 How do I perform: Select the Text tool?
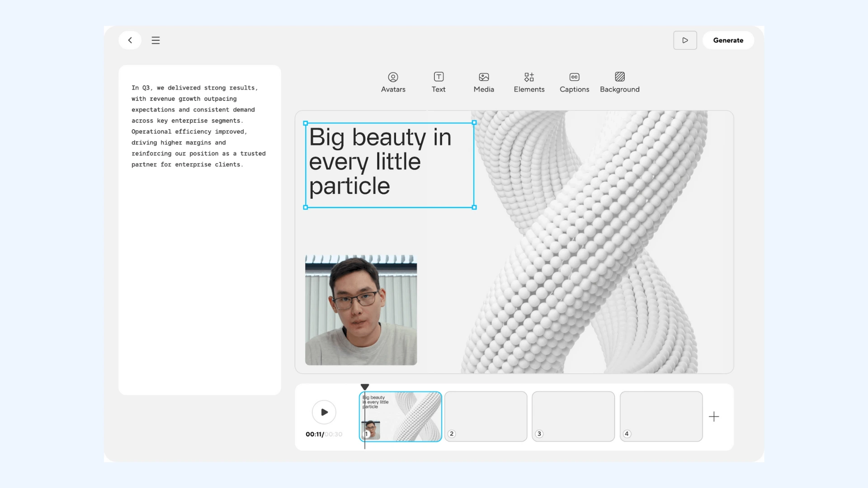pos(438,82)
